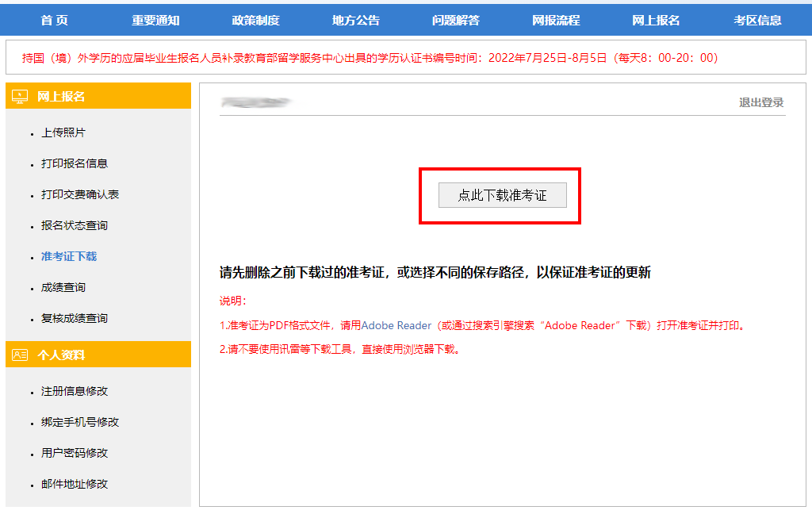Click the Adobe Reader link in instructions
This screenshot has height=514, width=812.
click(x=396, y=325)
